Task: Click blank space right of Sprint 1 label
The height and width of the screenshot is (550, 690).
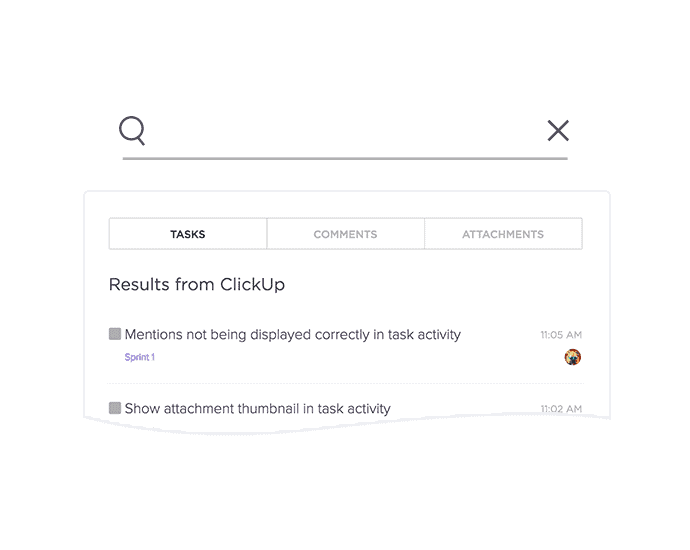Action: [x=350, y=357]
